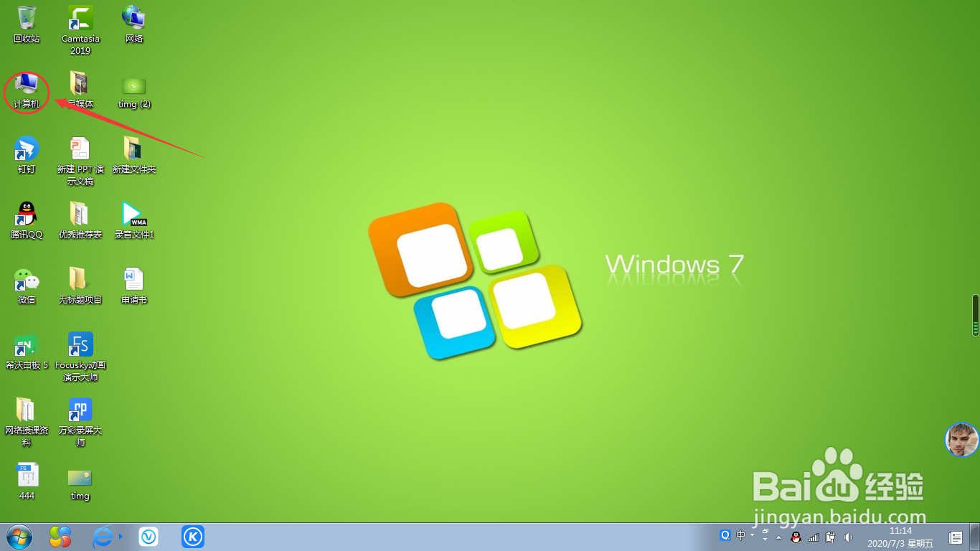Show hidden tray icons arrow
Viewport: 980px width, 551px height.
(x=778, y=537)
